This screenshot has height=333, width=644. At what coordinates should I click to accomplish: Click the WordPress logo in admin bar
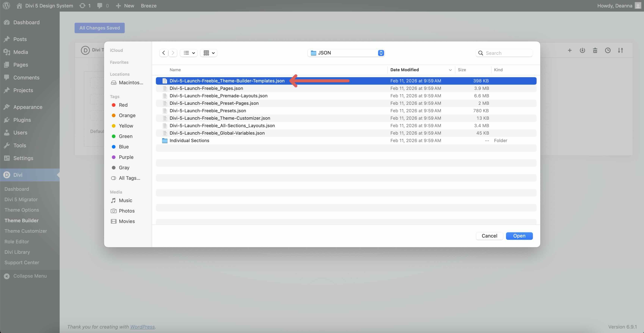coord(6,5)
